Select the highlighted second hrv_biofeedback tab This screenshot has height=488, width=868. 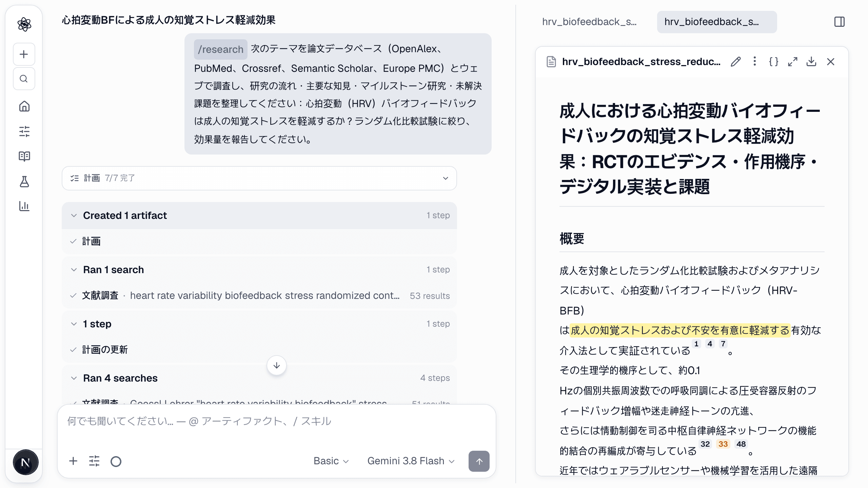click(x=717, y=22)
